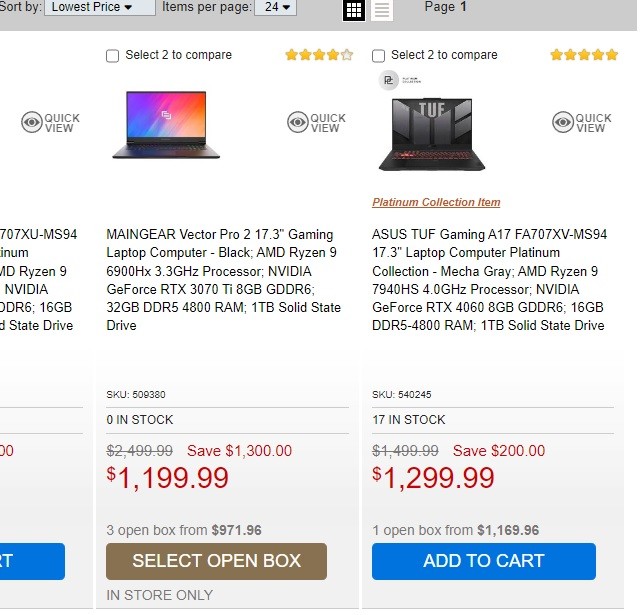Expand the Items per page dropdown
Viewport: 640px width, 615px height.
[x=276, y=7]
